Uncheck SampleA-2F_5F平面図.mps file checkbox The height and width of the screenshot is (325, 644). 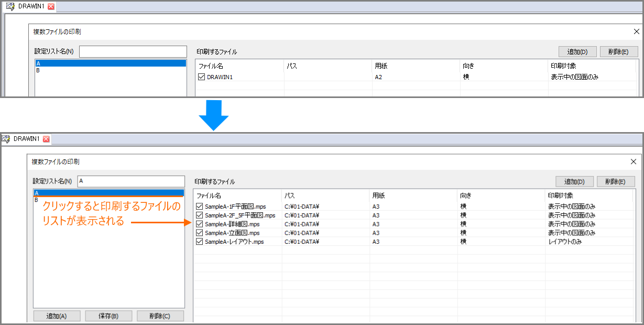[200, 215]
